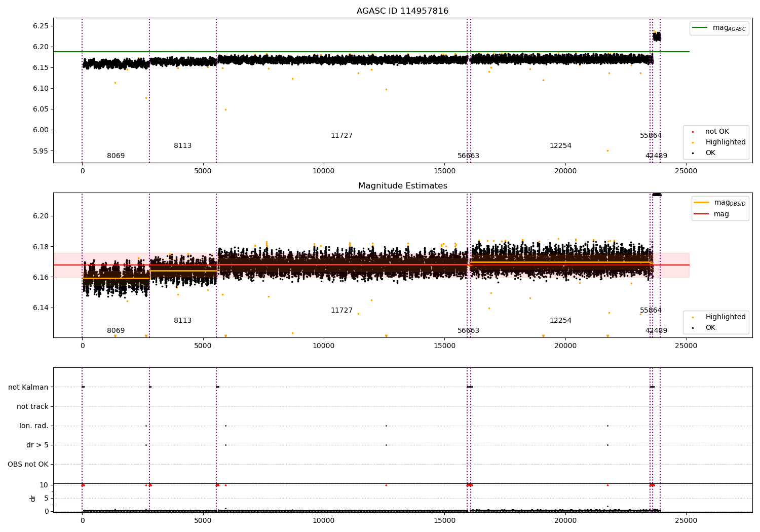This screenshot has height=532, width=760.
Task: Click the 6.25 y-axis tick label
Action: coord(41,26)
